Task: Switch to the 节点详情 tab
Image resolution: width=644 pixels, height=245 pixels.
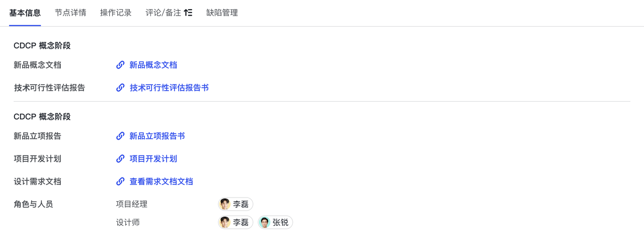Action: (x=70, y=13)
